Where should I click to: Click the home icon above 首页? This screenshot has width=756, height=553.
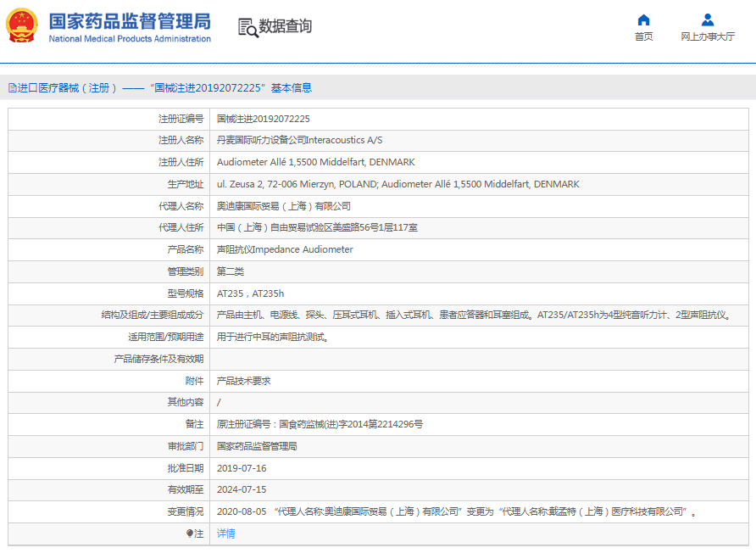pos(643,20)
